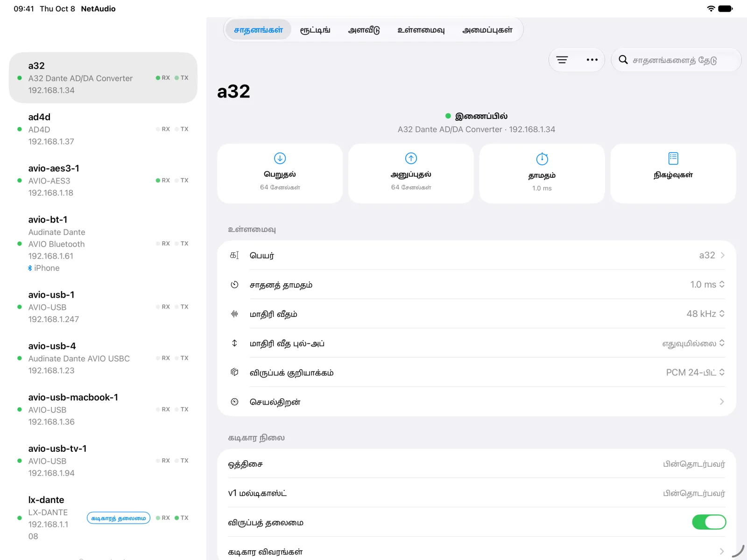Toggle the விருப்பத் தலைமை switch

[x=709, y=522]
